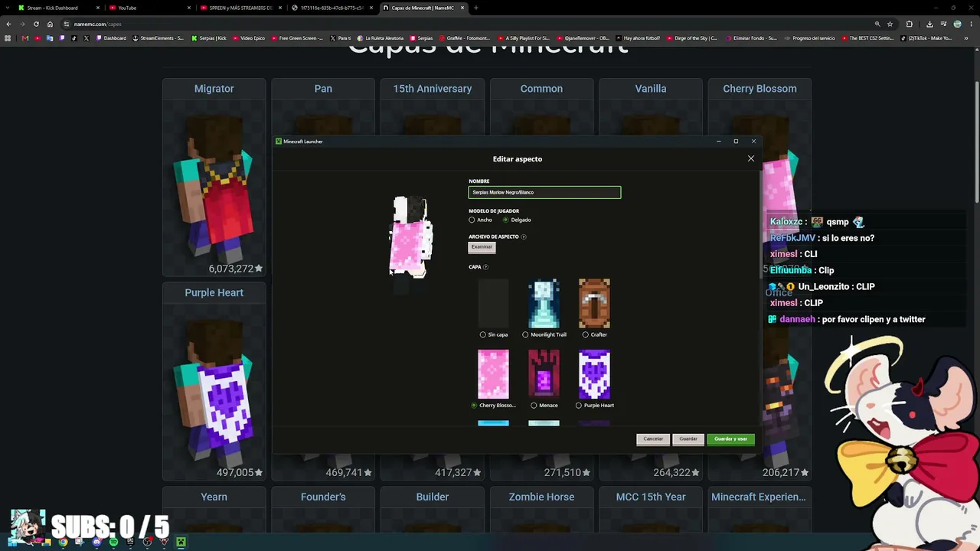This screenshot has height=551, width=980.
Task: Click the Examinar browse button
Action: 482,247
